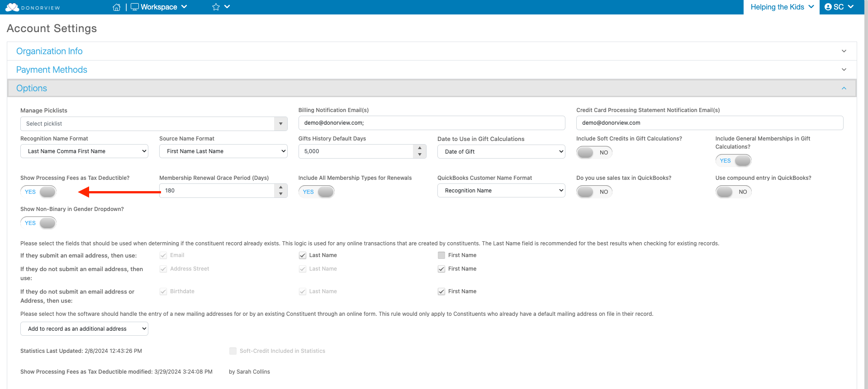Click the Account Settings heading
The image size is (868, 389).
(x=52, y=28)
